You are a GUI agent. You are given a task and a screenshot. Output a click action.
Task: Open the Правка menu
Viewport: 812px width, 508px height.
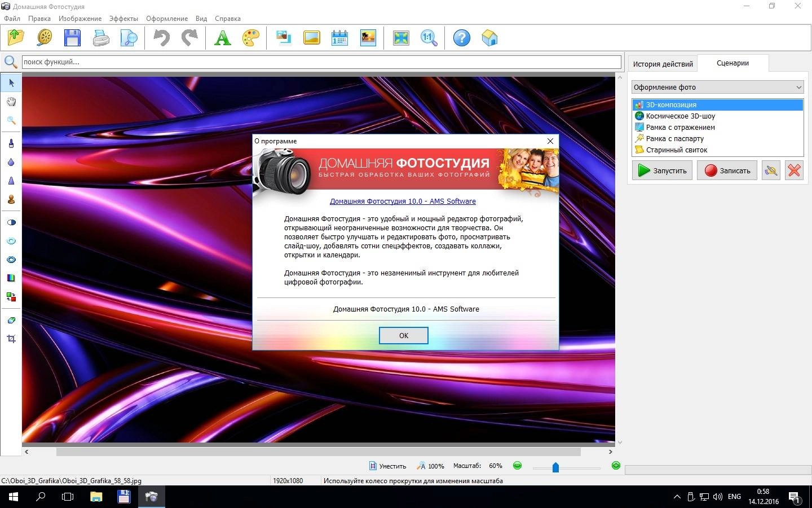(39, 19)
